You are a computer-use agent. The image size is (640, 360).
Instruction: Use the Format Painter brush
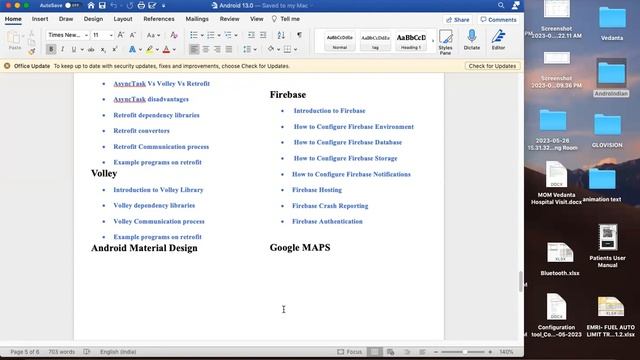coord(31,51)
